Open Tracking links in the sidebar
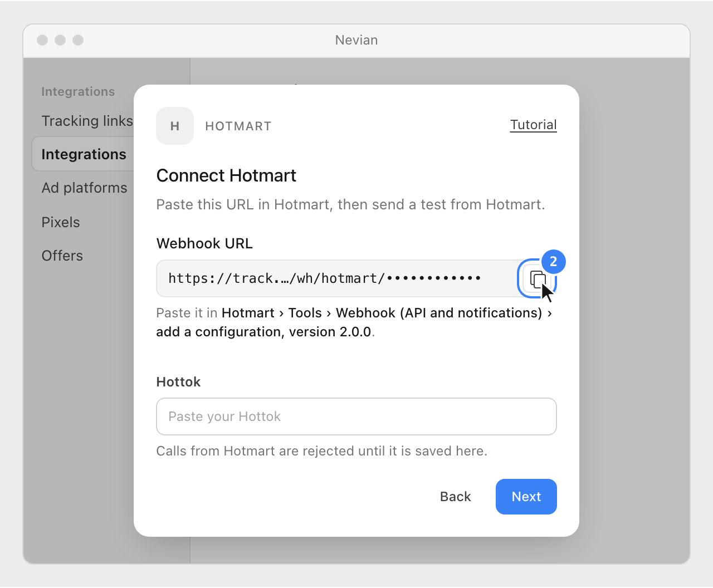Viewport: 713px width, 588px height. [87, 121]
